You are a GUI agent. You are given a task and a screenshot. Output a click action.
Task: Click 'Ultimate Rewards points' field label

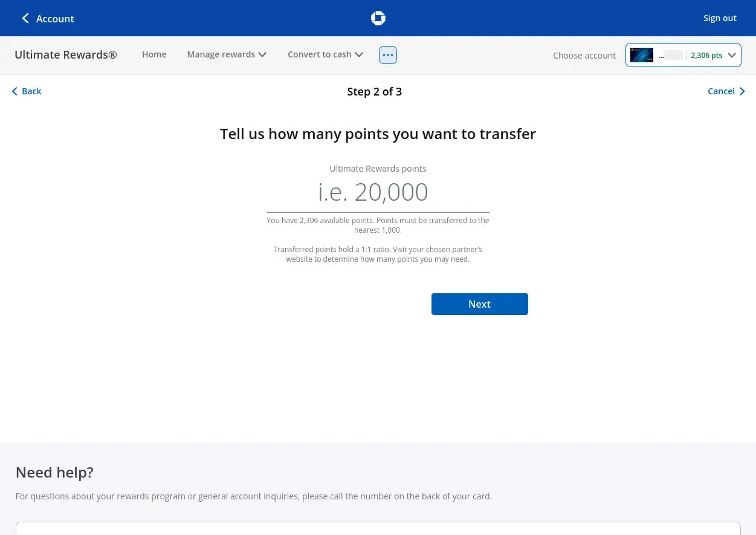tap(378, 169)
